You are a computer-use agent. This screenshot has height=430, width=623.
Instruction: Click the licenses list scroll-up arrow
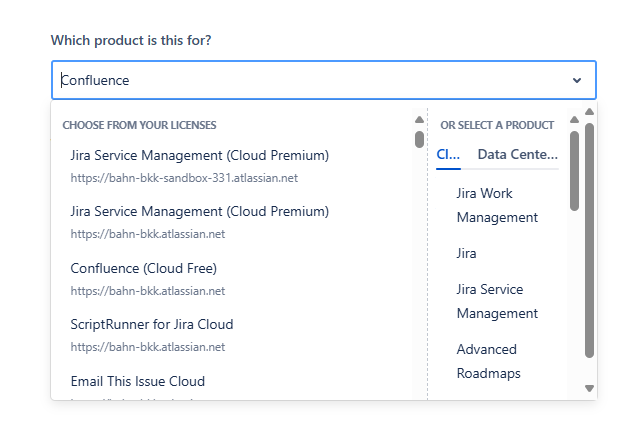click(x=419, y=120)
